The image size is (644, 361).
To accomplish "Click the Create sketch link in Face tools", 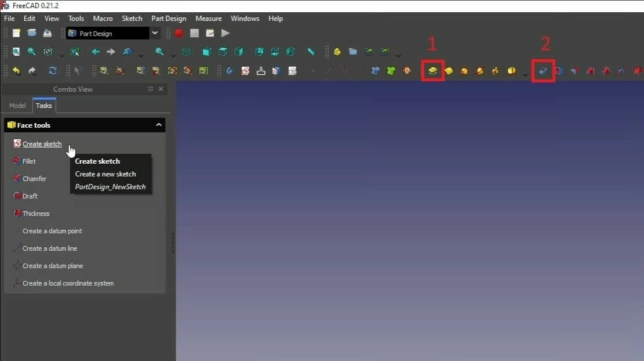I will point(42,144).
